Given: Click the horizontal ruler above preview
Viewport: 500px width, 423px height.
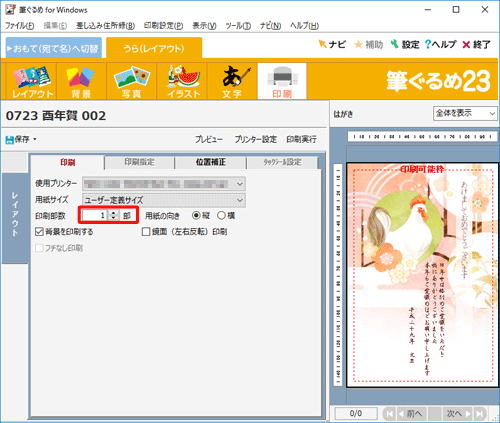Looking at the screenshot, I should [422, 137].
